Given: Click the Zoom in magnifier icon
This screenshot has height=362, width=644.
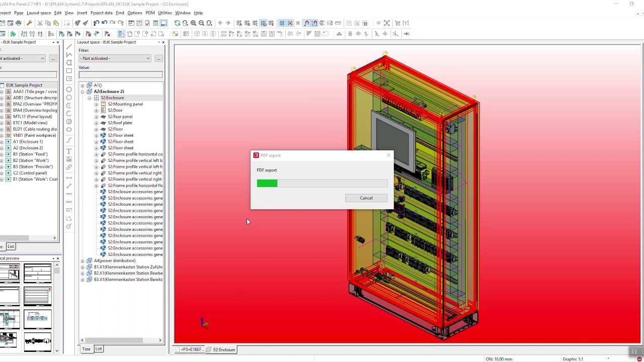Looking at the screenshot, I should click(x=193, y=23).
